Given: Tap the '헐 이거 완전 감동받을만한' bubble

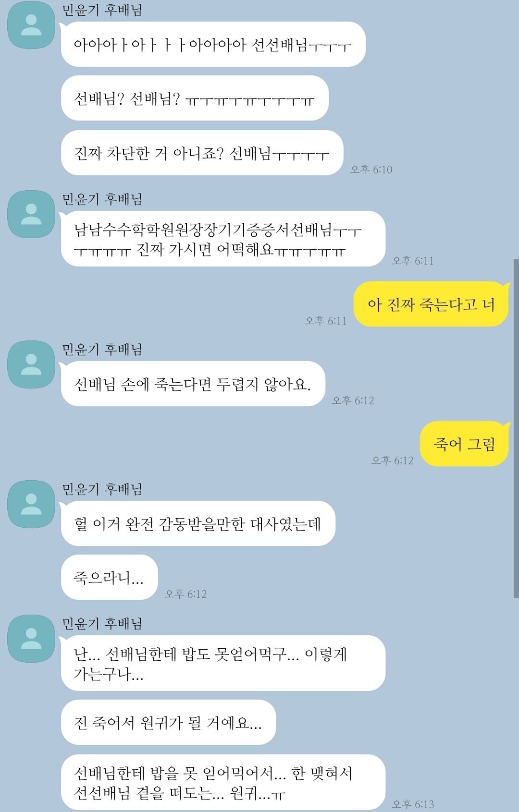Looking at the screenshot, I should click(198, 523).
